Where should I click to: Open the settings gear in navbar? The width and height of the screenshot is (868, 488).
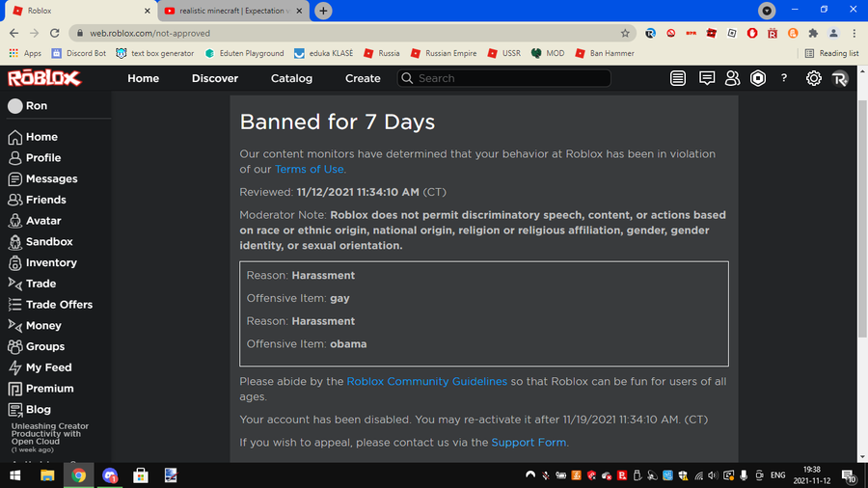[813, 78]
